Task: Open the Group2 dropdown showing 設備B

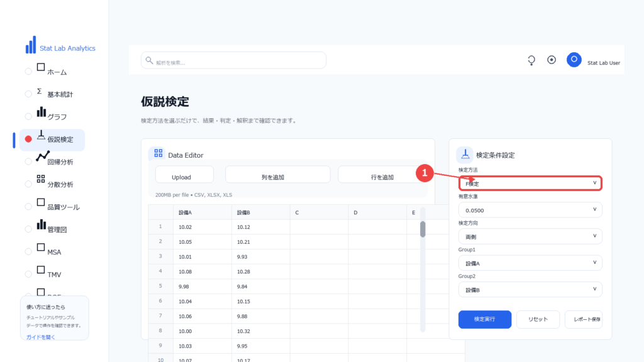Action: [x=530, y=289]
